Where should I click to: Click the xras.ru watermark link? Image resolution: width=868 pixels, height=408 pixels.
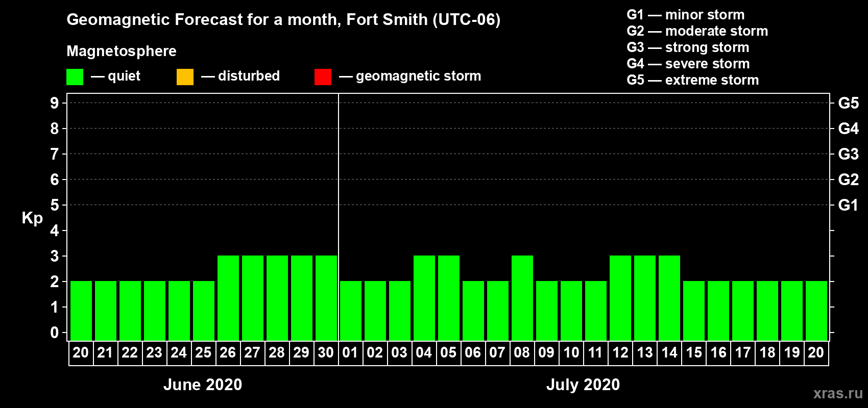837,393
